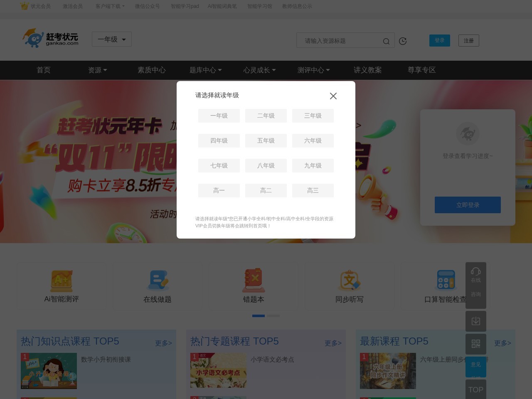Viewport: 532px width, 399px height.
Task: Open 更多 link for 热门知识点课程 TOP5
Action: tap(163, 343)
